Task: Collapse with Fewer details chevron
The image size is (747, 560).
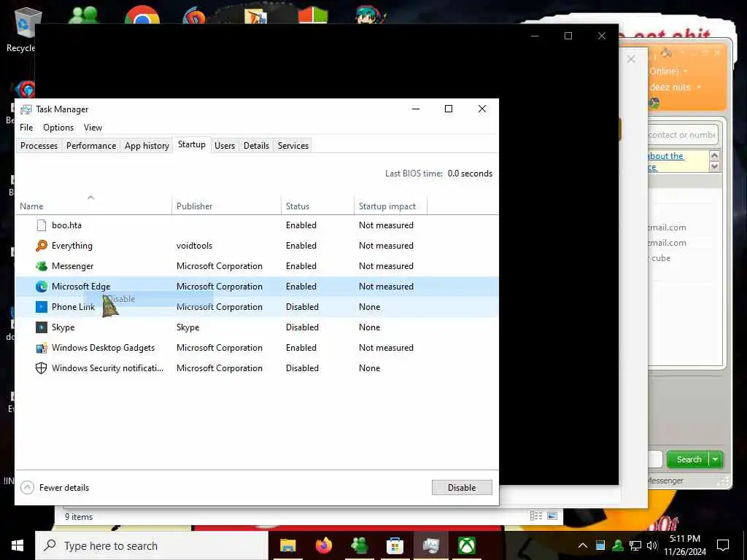Action: (x=28, y=488)
